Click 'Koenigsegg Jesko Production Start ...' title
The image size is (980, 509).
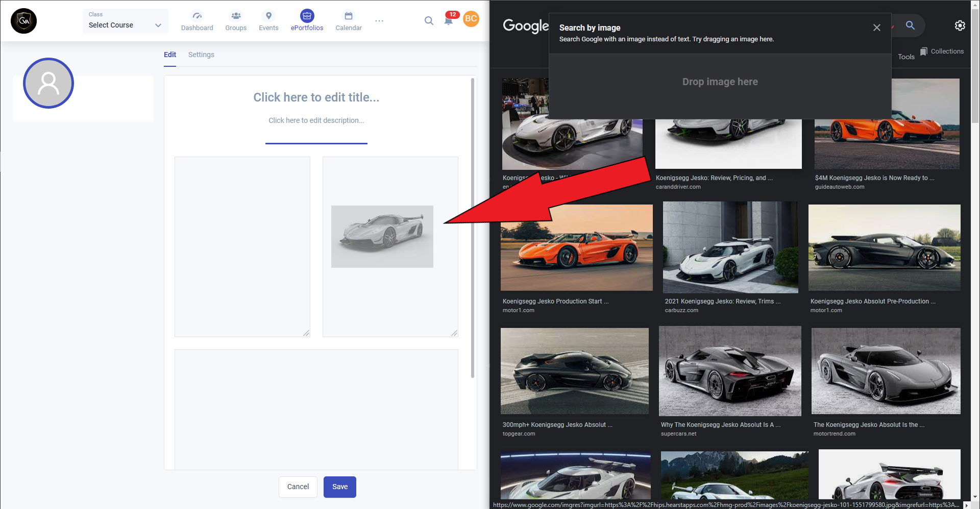(x=555, y=301)
